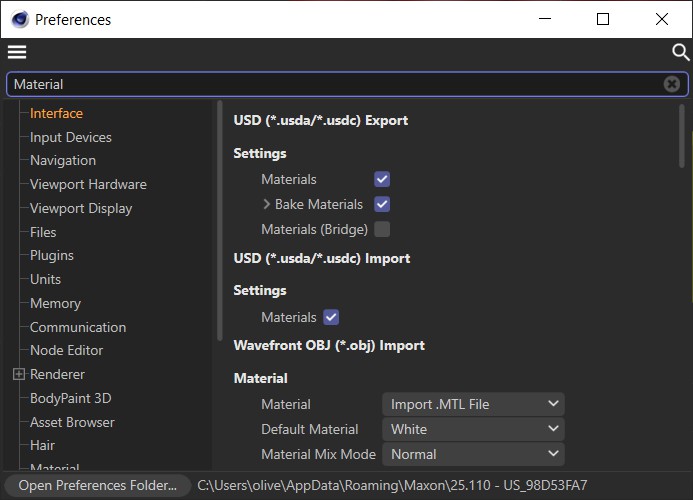Select Hair category

click(x=42, y=445)
